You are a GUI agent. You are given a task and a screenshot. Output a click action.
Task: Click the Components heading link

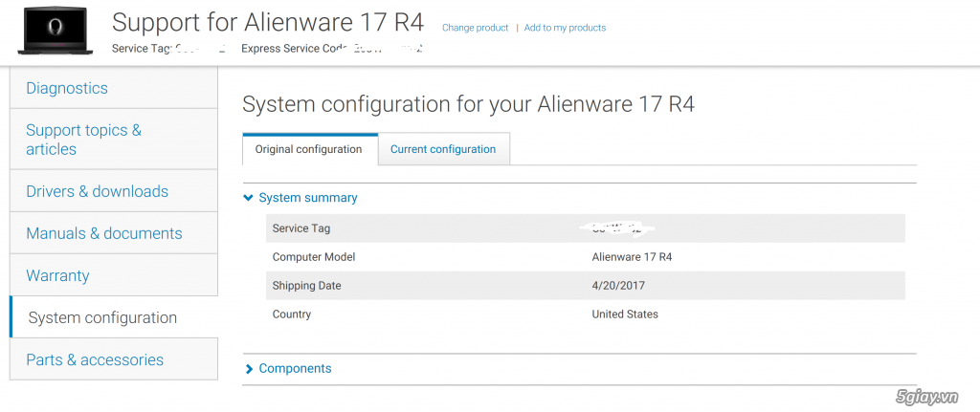pos(295,368)
